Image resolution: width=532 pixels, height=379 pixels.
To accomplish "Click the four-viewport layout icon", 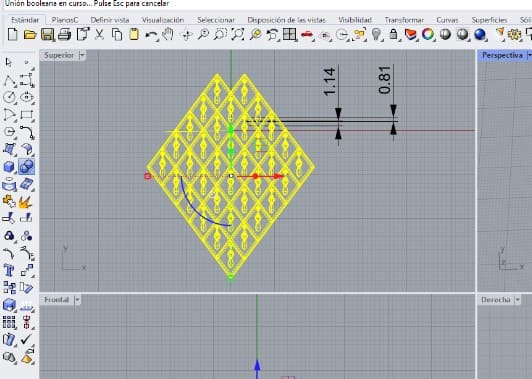I will tap(289, 35).
